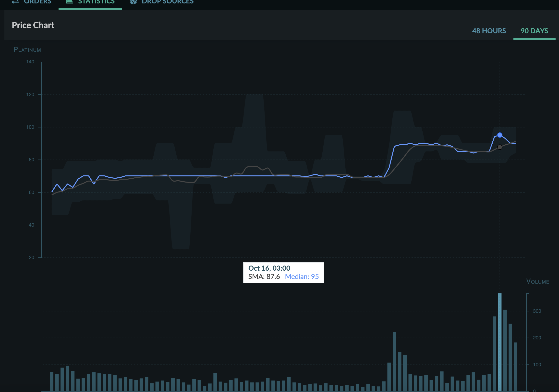Click the Platinum axis title
This screenshot has height=392, width=559.
pyautogui.click(x=27, y=50)
